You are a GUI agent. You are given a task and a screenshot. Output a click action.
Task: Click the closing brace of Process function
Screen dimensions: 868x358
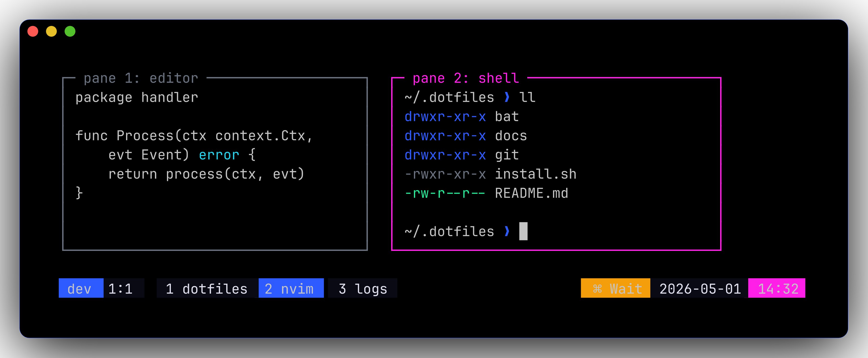pyautogui.click(x=79, y=193)
